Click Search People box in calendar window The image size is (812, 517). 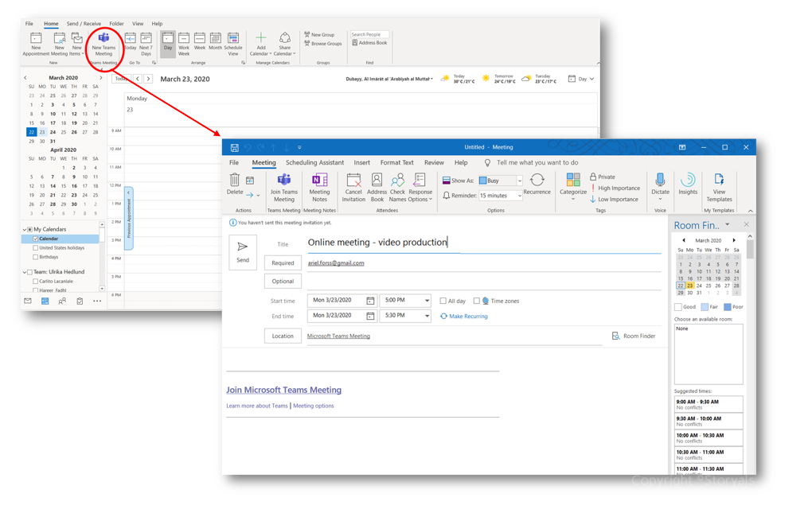(369, 35)
